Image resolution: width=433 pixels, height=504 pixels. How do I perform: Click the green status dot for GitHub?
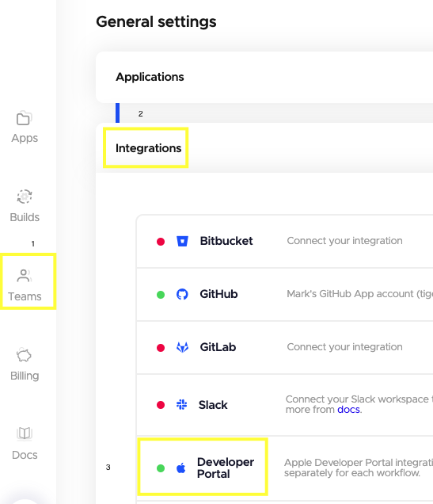161,295
